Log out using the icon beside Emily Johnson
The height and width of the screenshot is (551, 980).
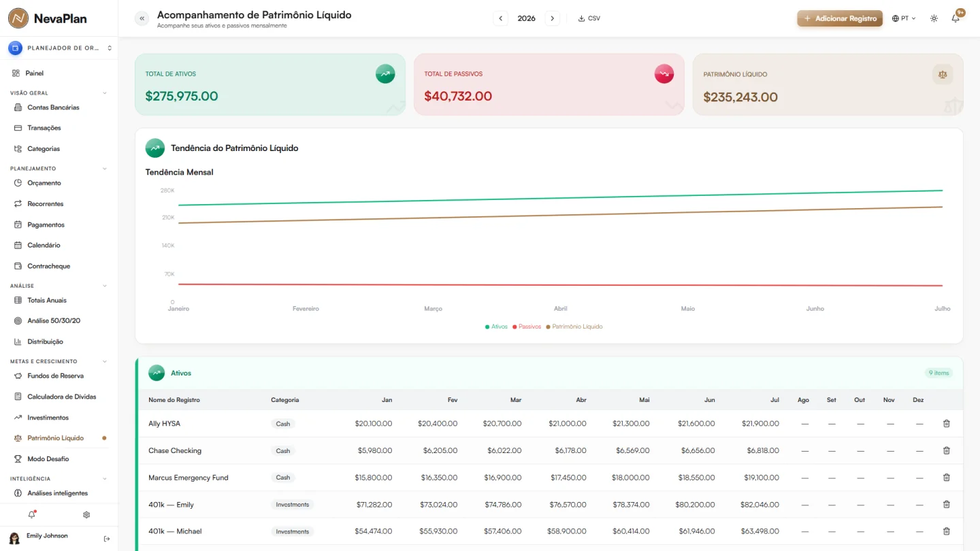(x=107, y=539)
